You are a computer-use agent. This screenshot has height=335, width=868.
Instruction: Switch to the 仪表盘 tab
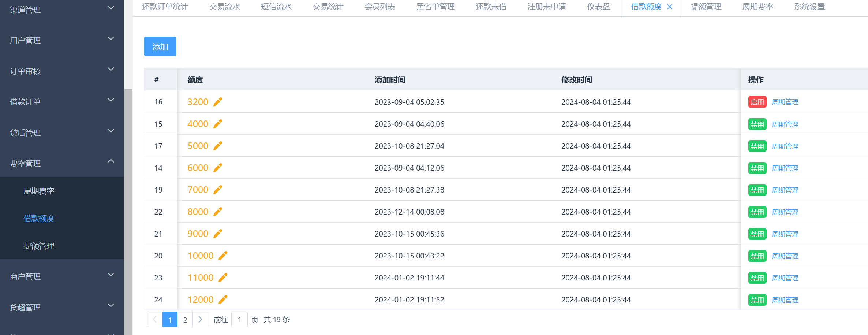point(599,7)
